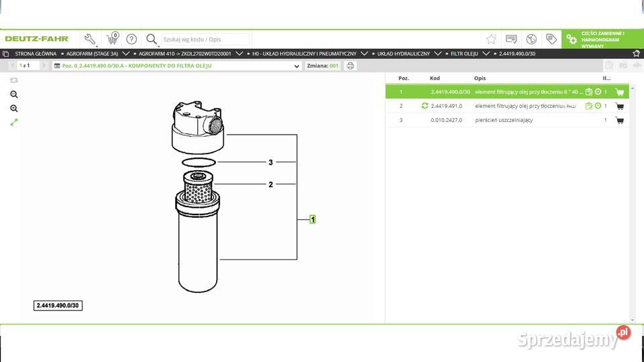
Task: Open the messages speech bubble icon
Action: 511,39
